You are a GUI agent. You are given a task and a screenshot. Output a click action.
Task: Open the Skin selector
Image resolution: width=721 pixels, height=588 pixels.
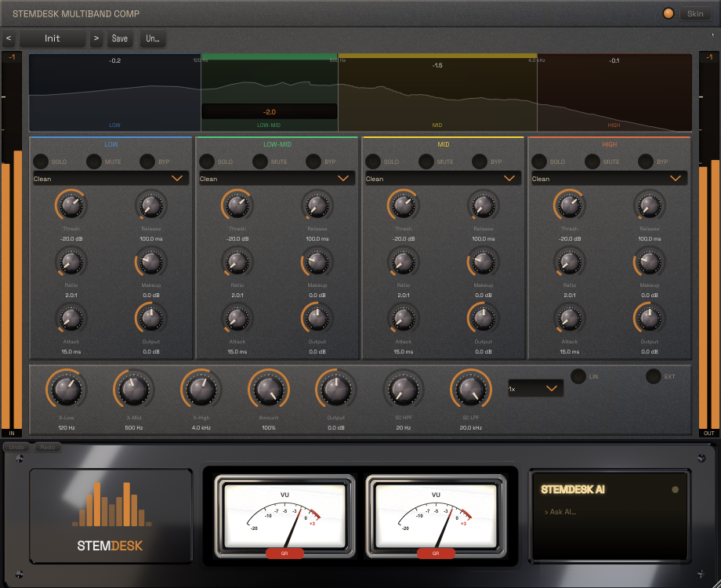tap(695, 13)
